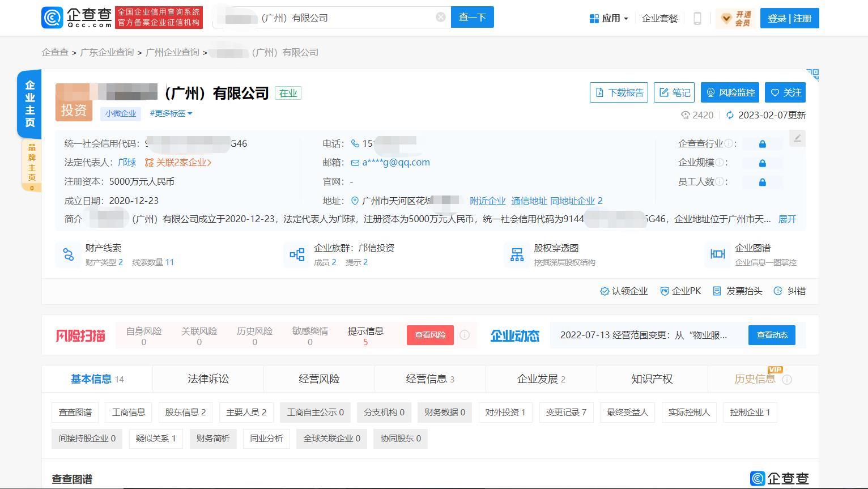Click the lock icon next to 企业规模
The width and height of the screenshot is (868, 489).
click(x=762, y=163)
